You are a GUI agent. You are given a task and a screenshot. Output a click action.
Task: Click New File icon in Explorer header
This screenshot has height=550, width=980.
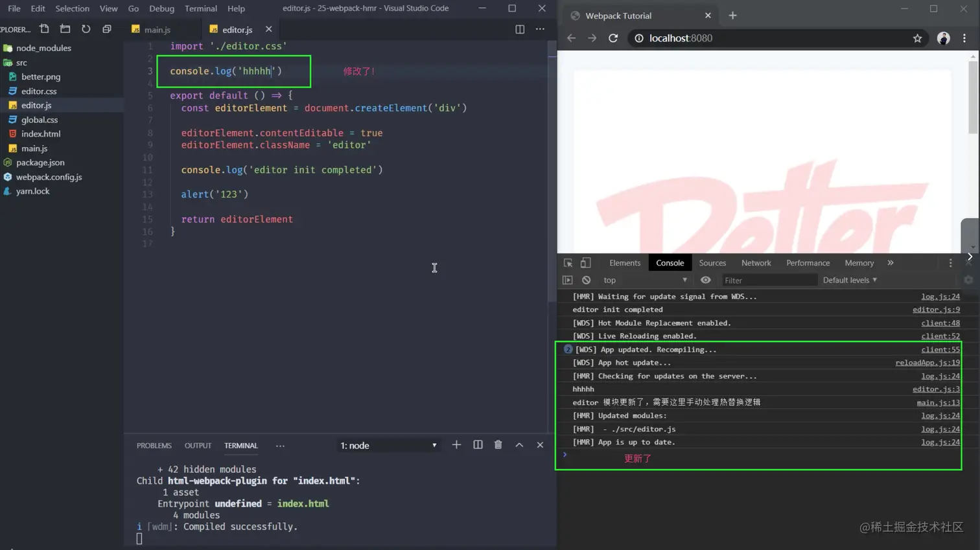[x=44, y=29]
